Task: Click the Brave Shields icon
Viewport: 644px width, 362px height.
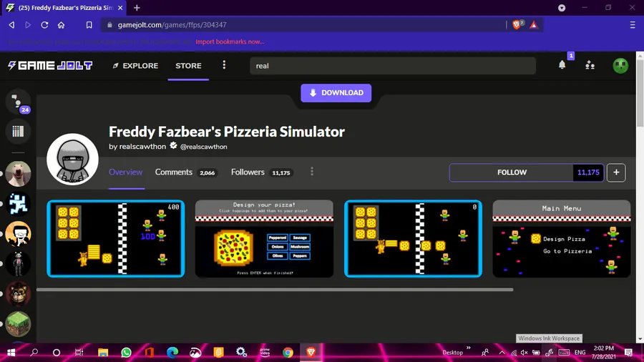Action: pos(517,24)
